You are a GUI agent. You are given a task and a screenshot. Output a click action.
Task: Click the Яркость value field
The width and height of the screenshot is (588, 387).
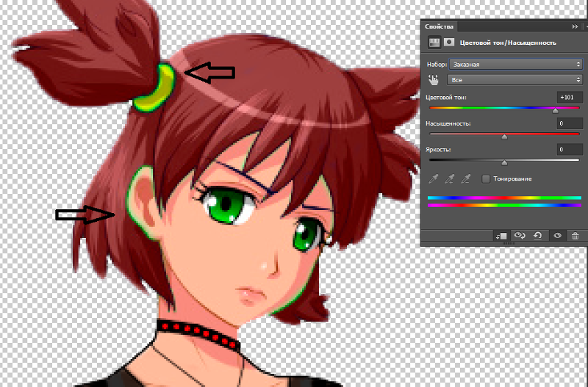coord(570,150)
